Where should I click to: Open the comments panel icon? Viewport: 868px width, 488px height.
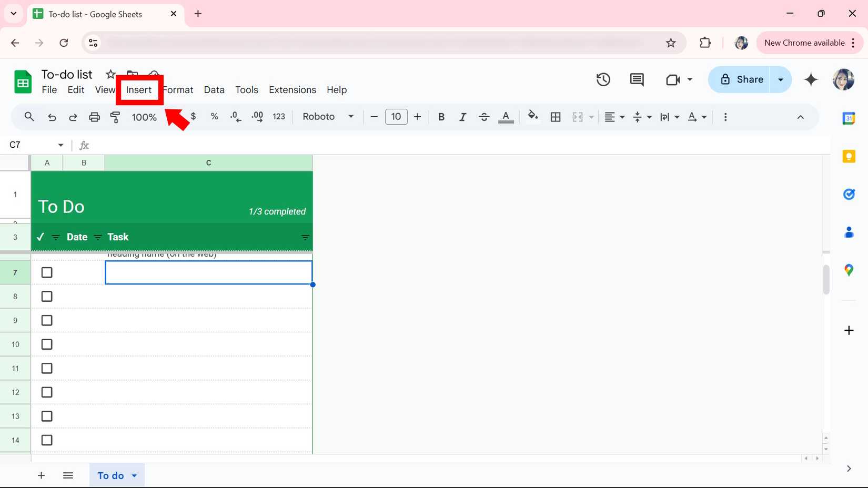tap(637, 79)
